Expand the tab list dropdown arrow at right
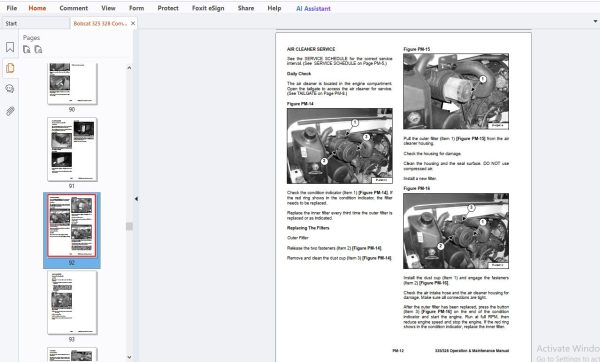Viewport: 600px width, 362px height. pos(595,21)
